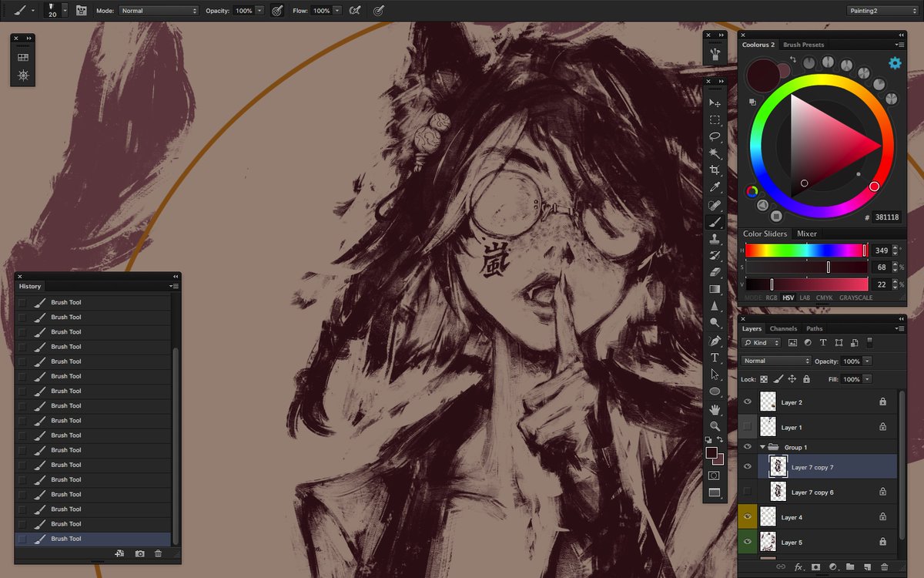Select the Gradient tool
Viewport: 924px width, 578px height.
715,289
